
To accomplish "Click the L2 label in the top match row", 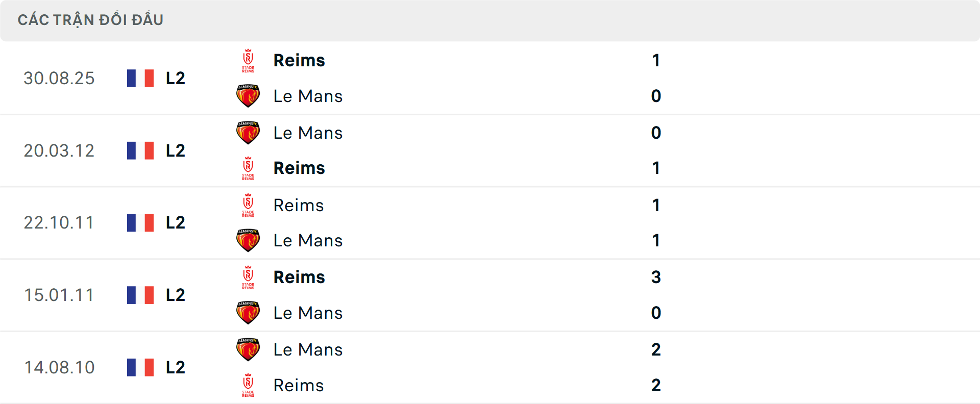I will (175, 78).
